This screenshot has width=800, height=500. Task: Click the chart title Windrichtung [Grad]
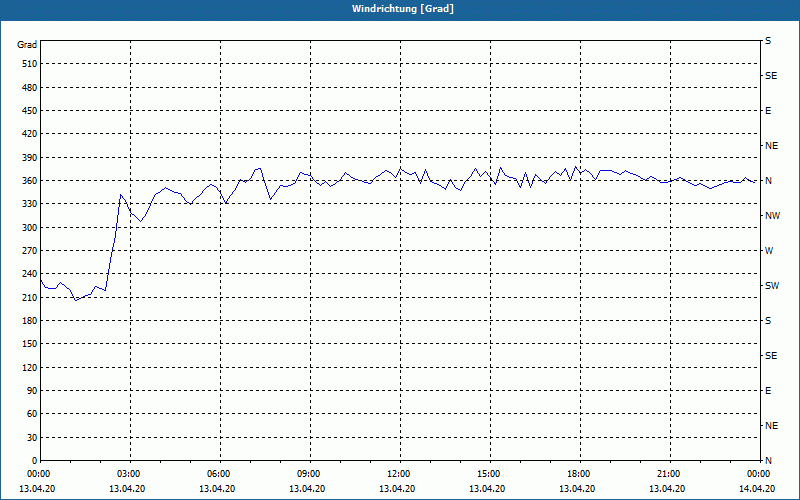[x=403, y=9]
